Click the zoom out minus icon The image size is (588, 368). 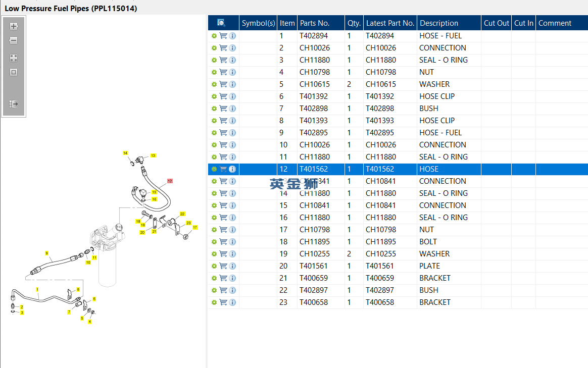point(14,40)
